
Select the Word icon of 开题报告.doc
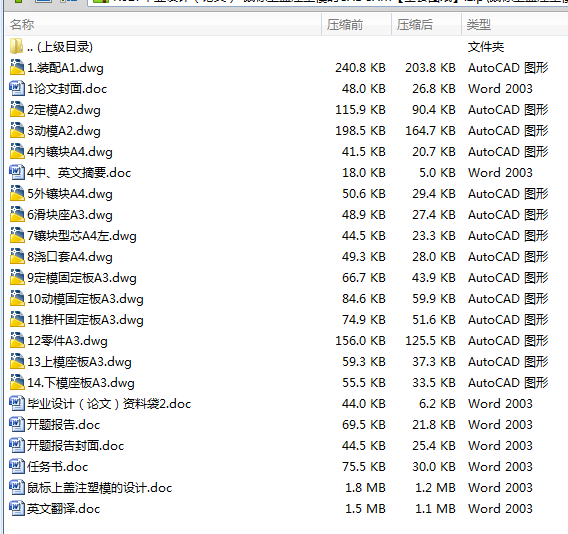tap(17, 425)
